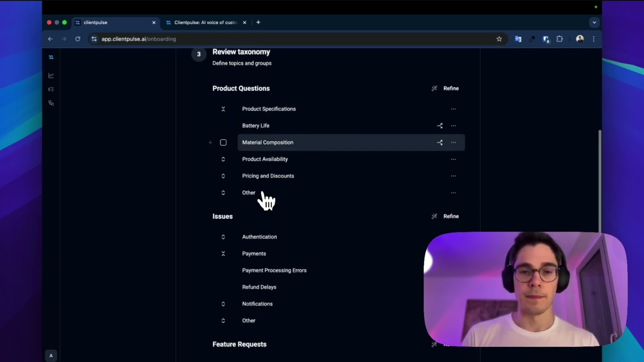
Task: Select the Payment Processing Errors topic
Action: [274, 270]
